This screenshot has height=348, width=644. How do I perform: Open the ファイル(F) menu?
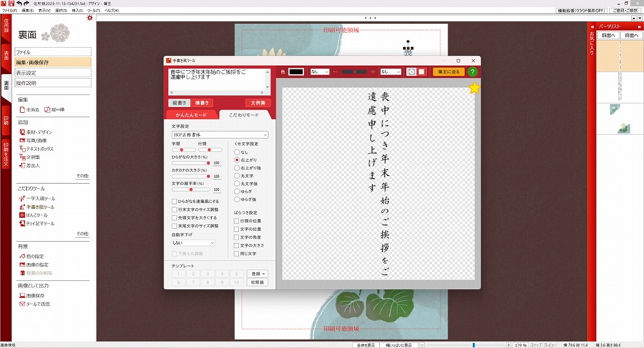[x=10, y=10]
